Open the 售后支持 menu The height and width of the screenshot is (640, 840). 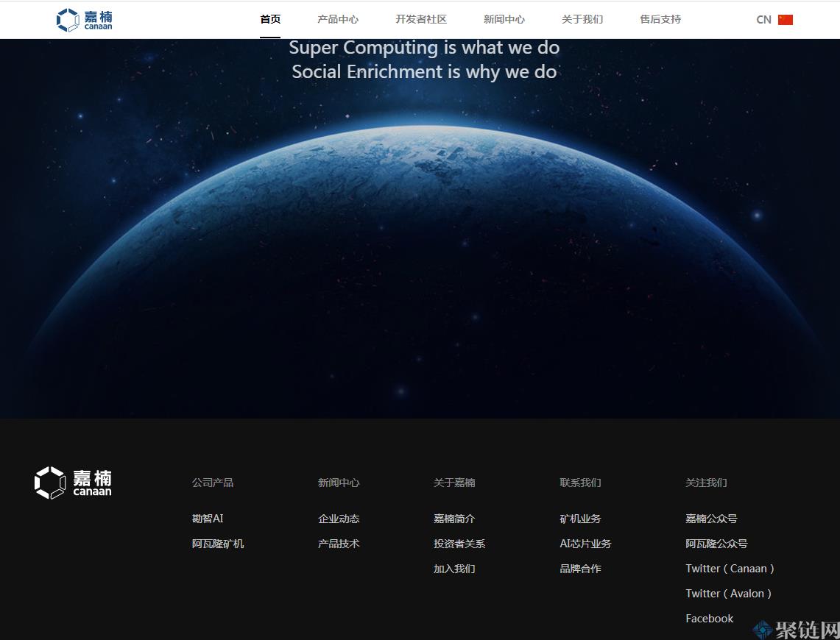click(660, 19)
